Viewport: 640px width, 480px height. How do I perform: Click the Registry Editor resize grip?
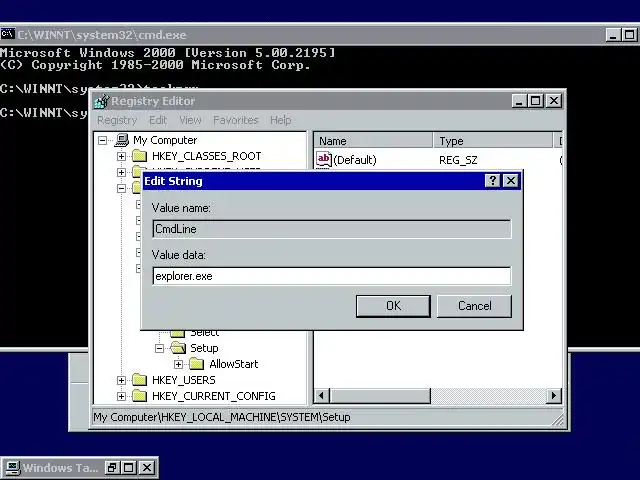pyautogui.click(x=557, y=420)
